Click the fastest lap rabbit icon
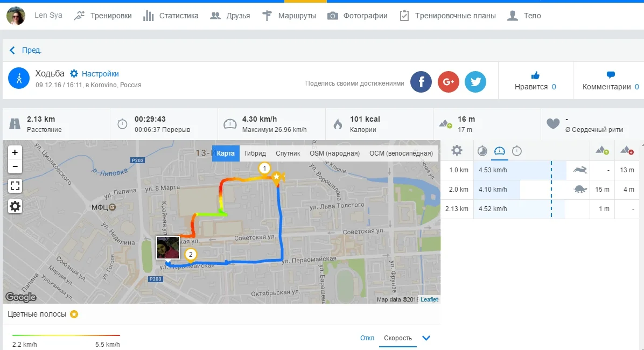 [580, 170]
